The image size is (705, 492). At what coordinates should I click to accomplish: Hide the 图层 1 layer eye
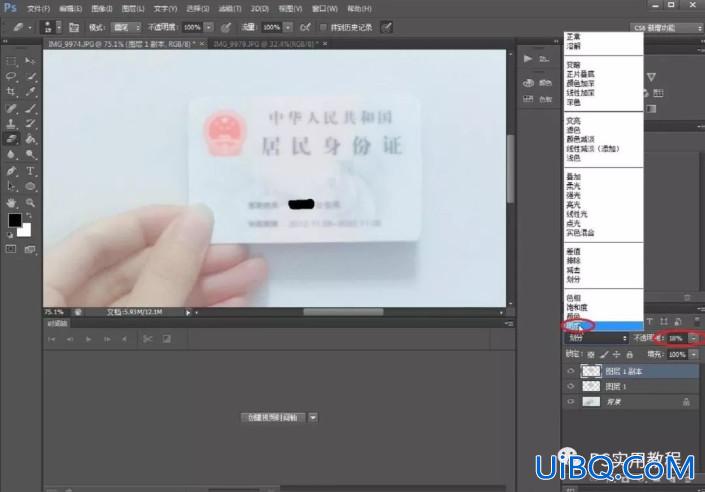(x=571, y=386)
